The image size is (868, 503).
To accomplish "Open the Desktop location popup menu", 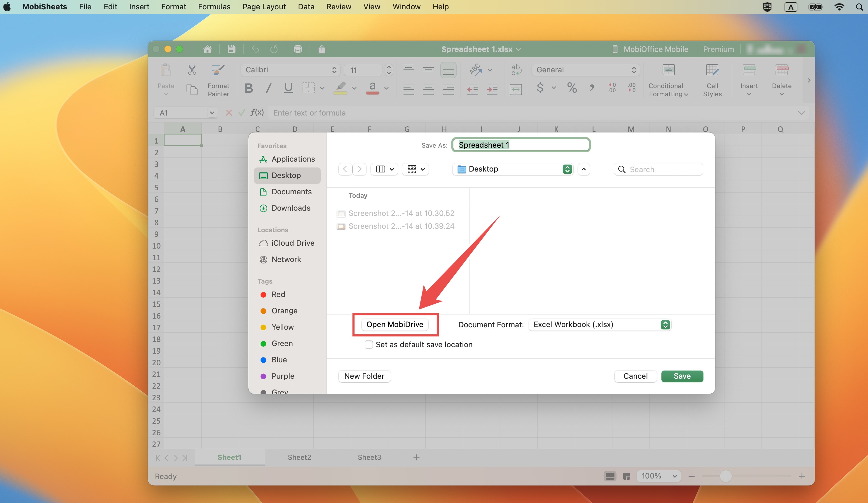I will point(513,169).
